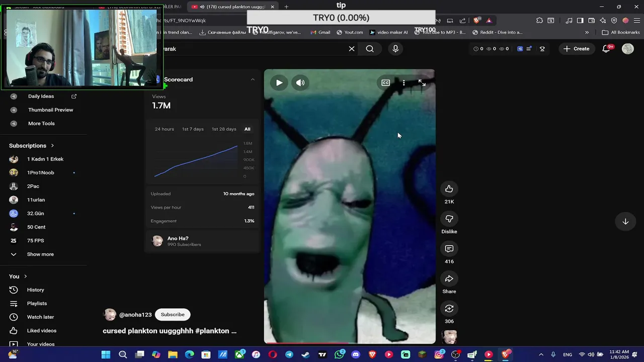Subscribe to the @anoha123 channel
The image size is (644, 362).
click(173, 315)
